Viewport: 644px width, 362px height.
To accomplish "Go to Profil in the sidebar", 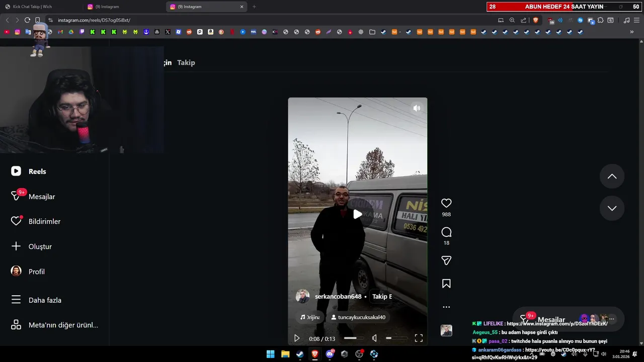I will click(x=28, y=271).
